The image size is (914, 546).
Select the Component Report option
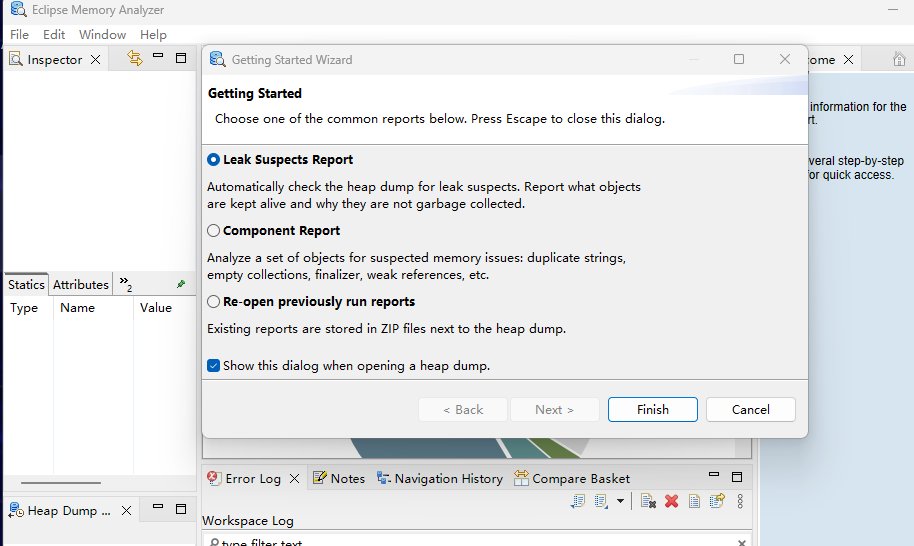pos(213,231)
